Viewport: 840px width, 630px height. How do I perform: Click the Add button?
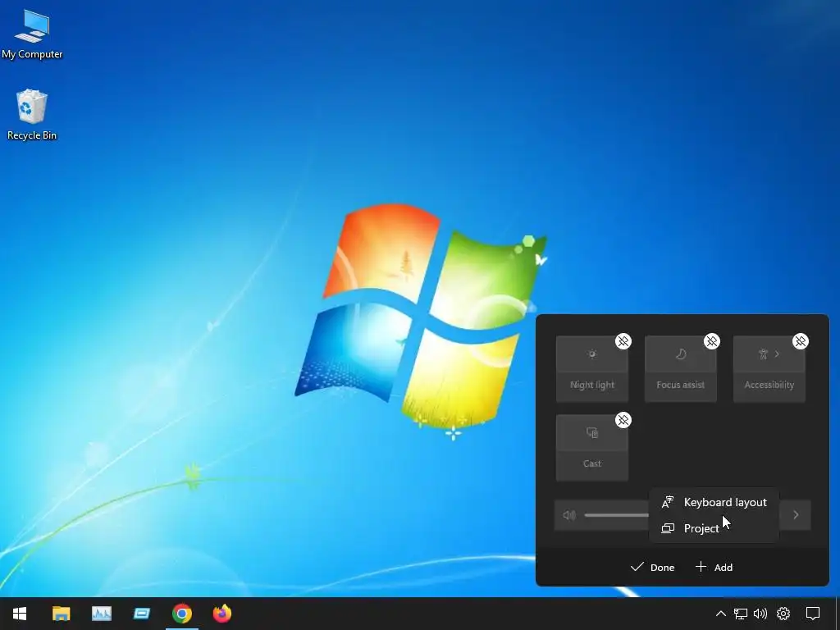click(714, 568)
